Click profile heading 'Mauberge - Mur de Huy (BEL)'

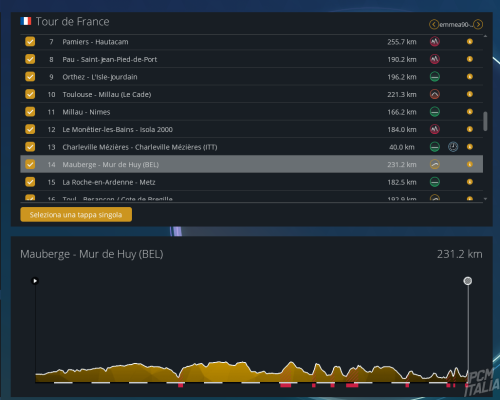[92, 254]
